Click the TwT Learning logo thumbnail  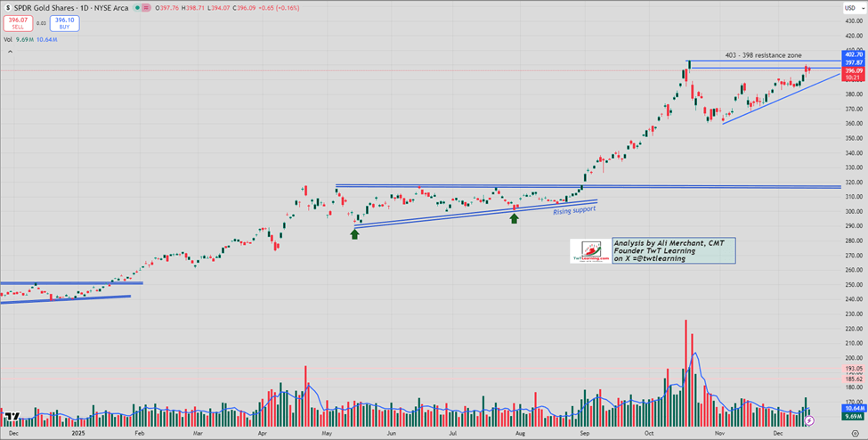590,251
